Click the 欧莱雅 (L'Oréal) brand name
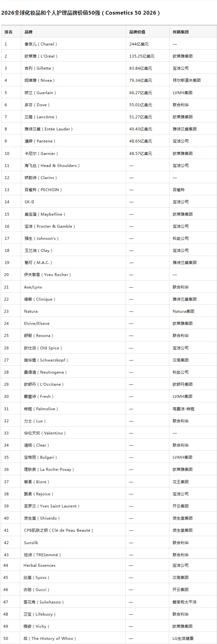The height and width of the screenshot is (644, 217). tap(41, 56)
